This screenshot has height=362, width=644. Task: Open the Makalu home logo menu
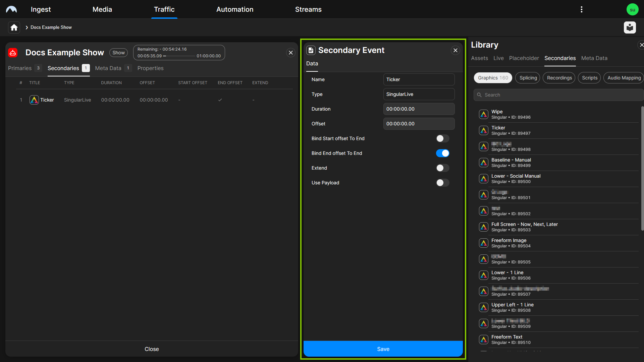pyautogui.click(x=11, y=9)
